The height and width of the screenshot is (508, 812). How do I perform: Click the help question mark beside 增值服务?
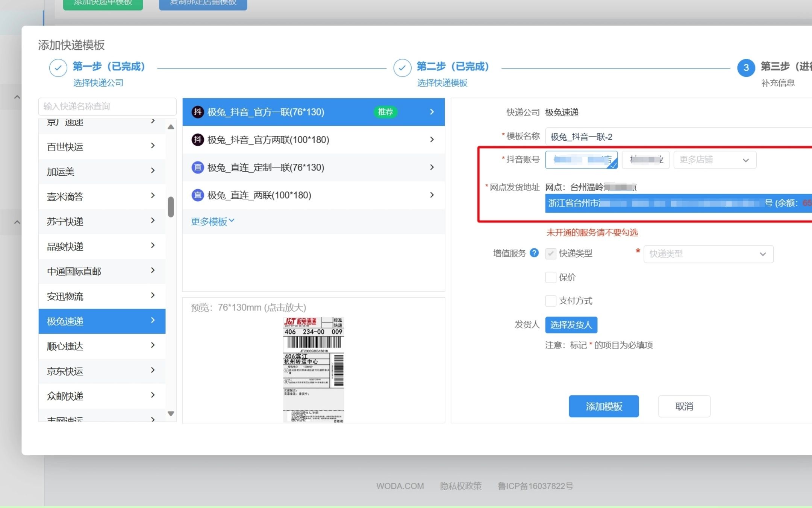pyautogui.click(x=534, y=253)
